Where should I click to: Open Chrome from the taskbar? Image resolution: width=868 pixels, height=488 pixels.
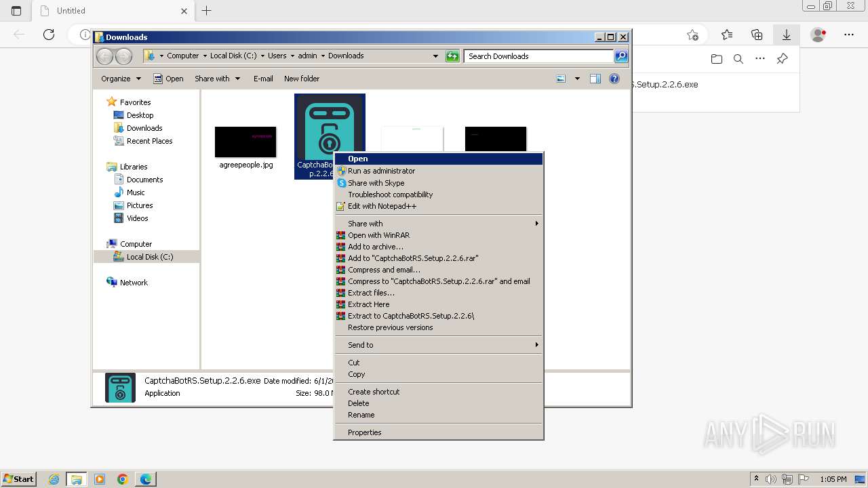point(123,479)
